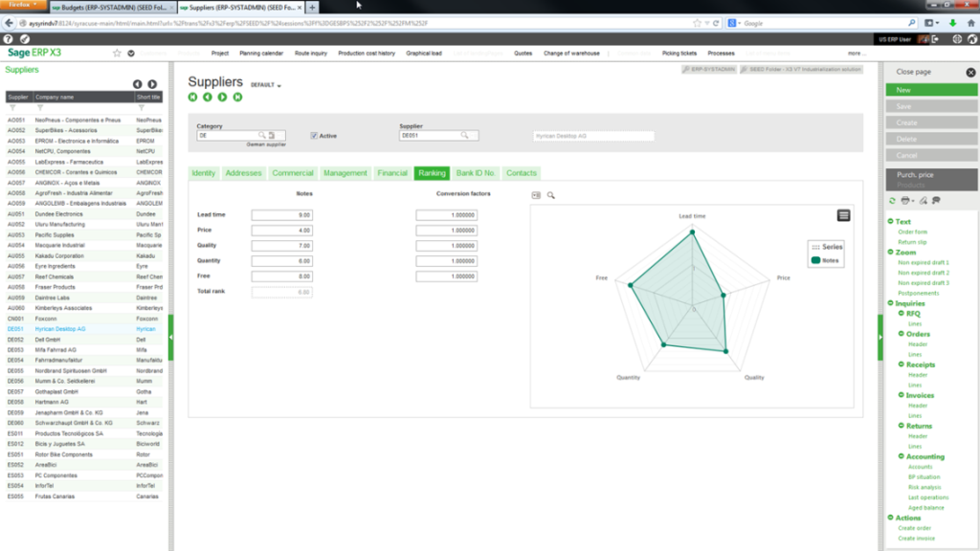Switch to the Financial tab
This screenshot has width=980, height=551.
[391, 173]
